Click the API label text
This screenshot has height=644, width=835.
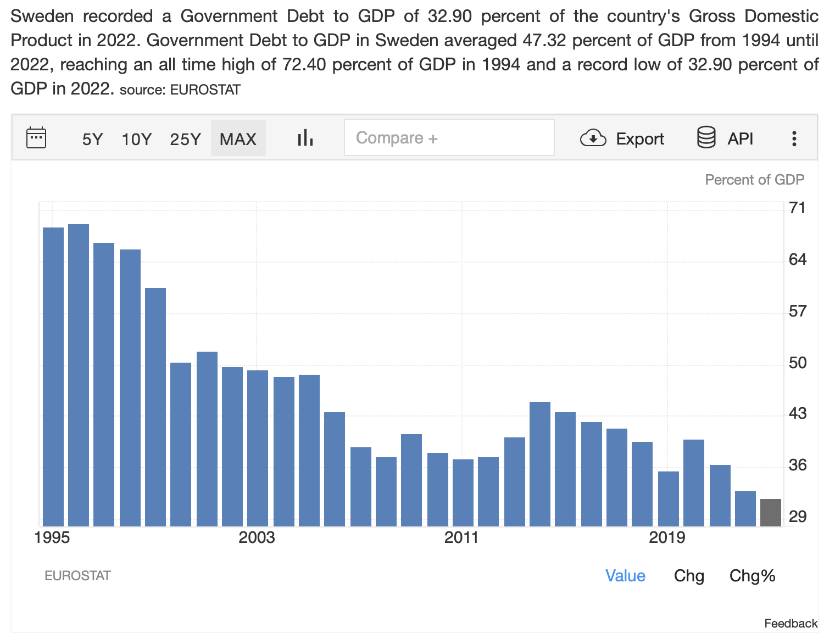coord(741,139)
